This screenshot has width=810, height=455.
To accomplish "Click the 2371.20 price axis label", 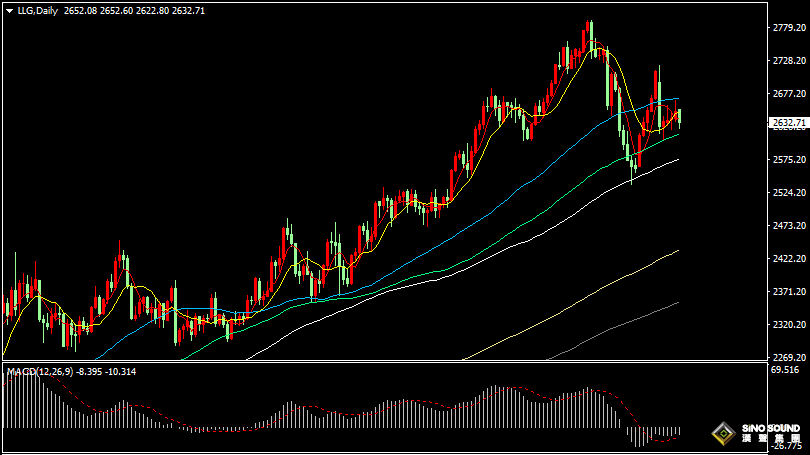I will coord(789,291).
